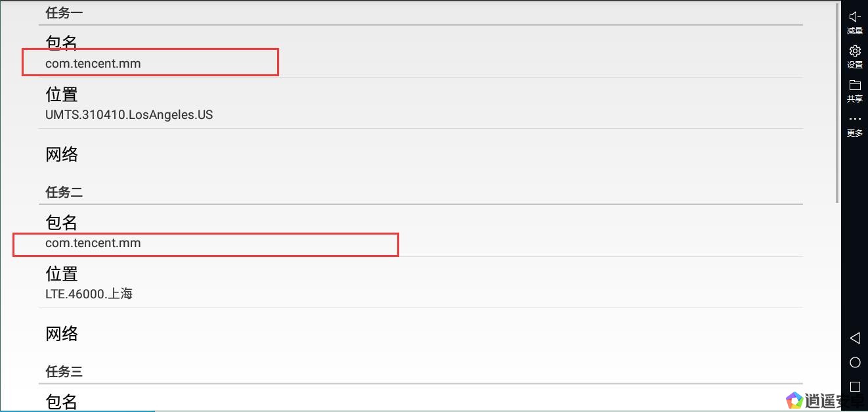This screenshot has height=412, width=868.
Task: Show more options via three-dots icon
Action: (854, 120)
